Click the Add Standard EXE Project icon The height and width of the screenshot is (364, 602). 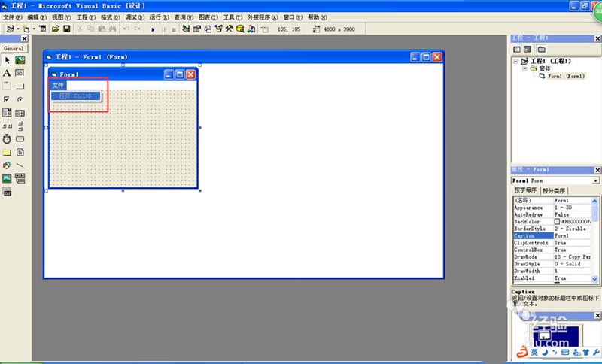pos(10,29)
